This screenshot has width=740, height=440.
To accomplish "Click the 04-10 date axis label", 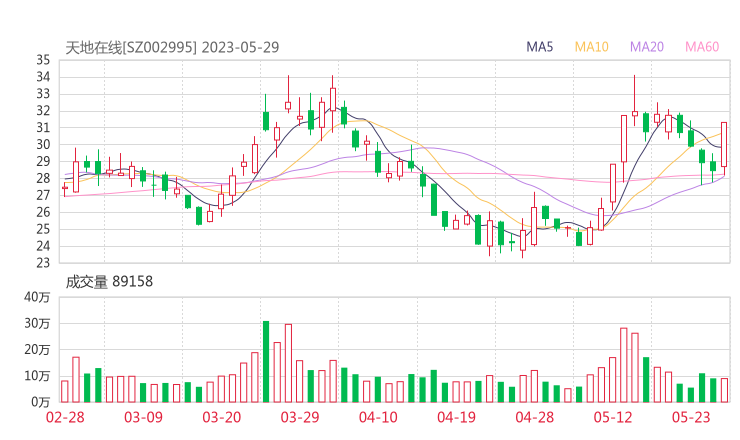I will (378, 417).
